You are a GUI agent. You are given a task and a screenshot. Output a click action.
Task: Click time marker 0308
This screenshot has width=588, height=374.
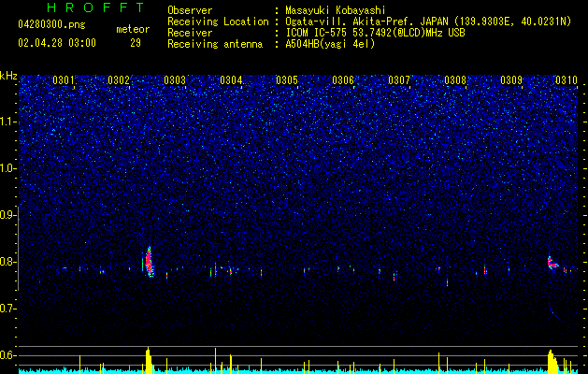point(455,80)
